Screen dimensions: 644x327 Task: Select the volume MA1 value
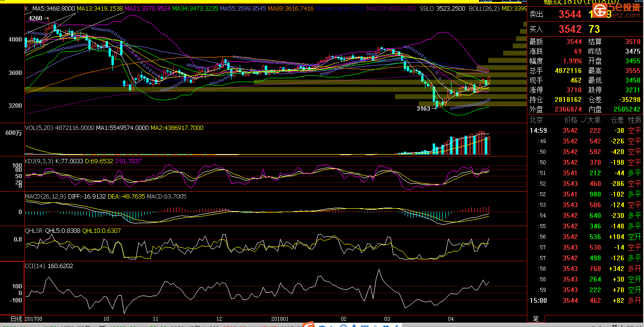pos(122,128)
